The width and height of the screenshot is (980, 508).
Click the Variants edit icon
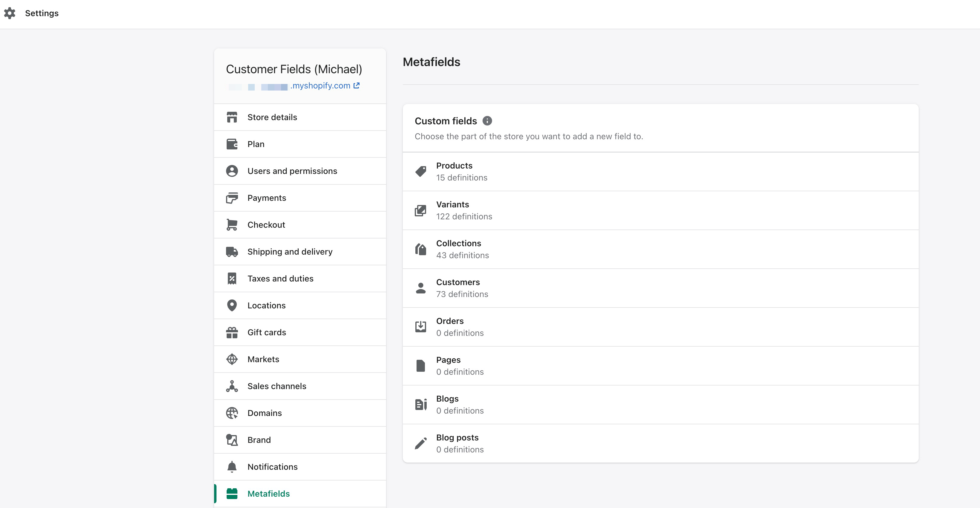pos(420,210)
